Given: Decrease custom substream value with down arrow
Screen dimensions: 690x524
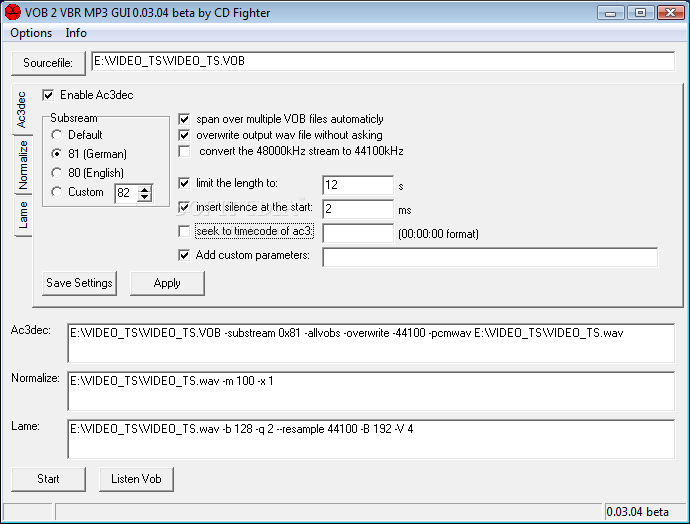Looking at the screenshot, I should coord(144,197).
